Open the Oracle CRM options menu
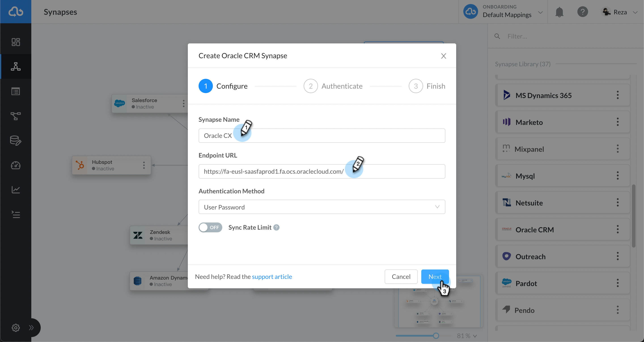This screenshot has width=644, height=342. 617,229
